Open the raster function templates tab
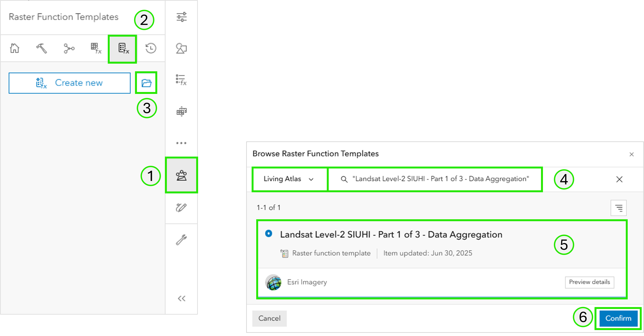 coord(123,49)
